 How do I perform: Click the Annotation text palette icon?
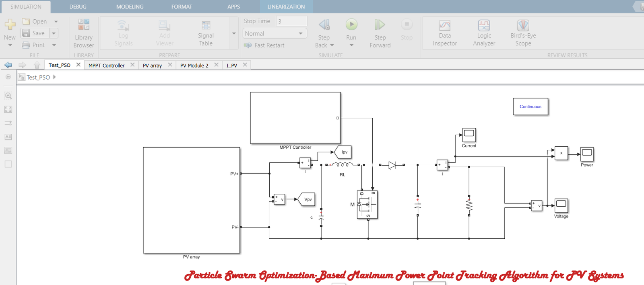[8, 137]
